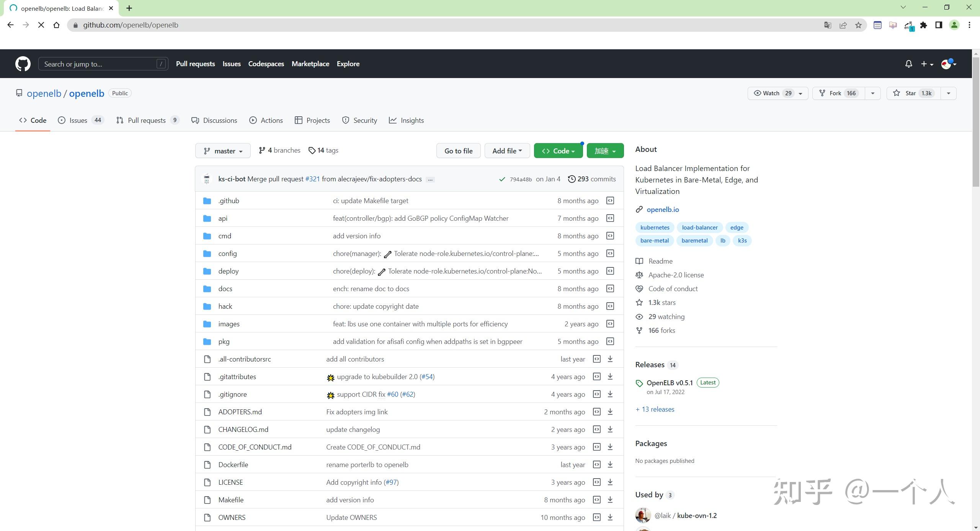Go back to the previous page
The image size is (980, 531).
point(11,25)
